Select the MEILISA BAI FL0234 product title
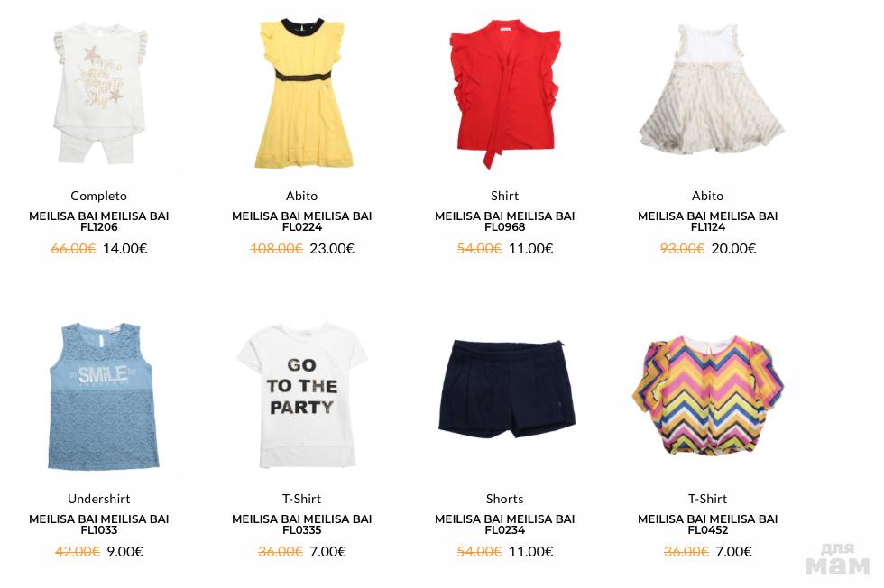The width and height of the screenshot is (884, 588). [x=505, y=524]
